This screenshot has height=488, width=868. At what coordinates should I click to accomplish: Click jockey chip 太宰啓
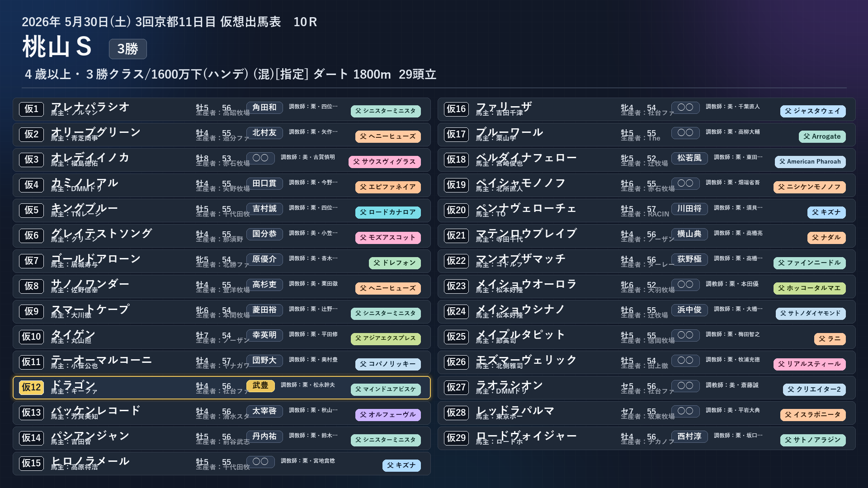coord(264,411)
